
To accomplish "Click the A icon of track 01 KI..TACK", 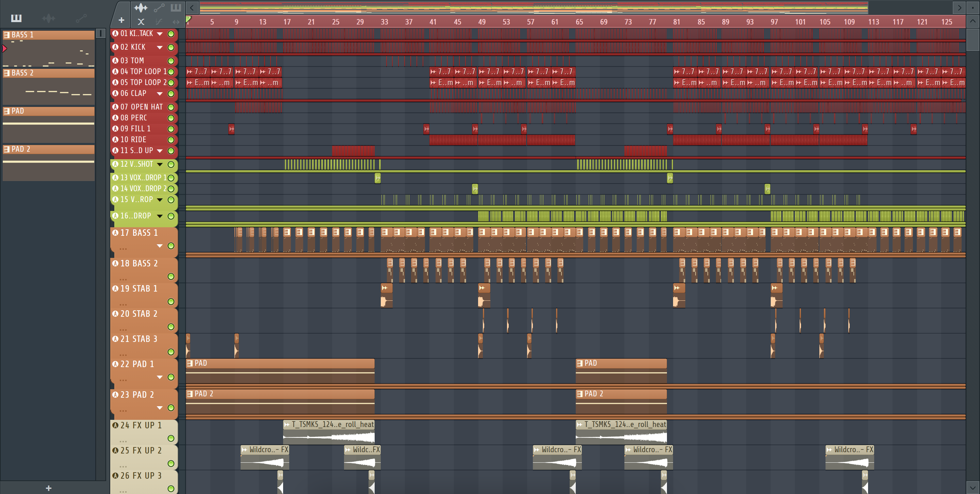I will coord(115,33).
